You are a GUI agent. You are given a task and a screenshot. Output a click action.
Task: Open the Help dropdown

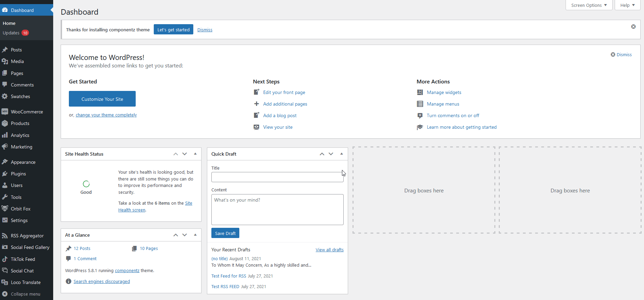[x=628, y=5]
